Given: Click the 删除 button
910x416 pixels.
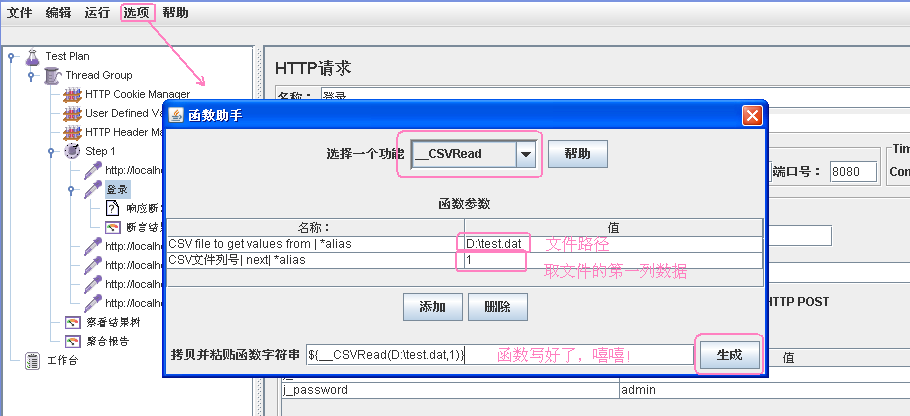Looking at the screenshot, I should (497, 307).
